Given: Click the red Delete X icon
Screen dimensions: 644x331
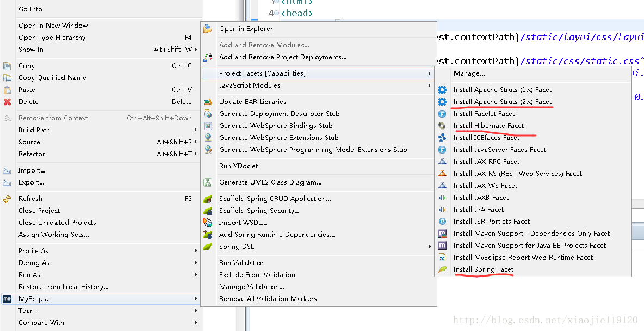Looking at the screenshot, I should (x=7, y=102).
